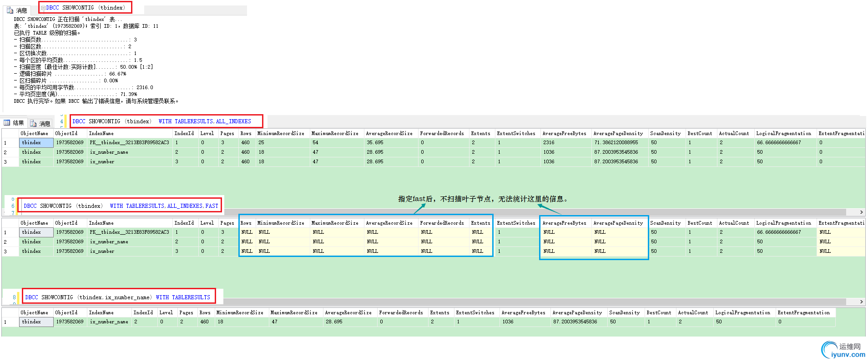Screen dimensions: 868x362
Task: Click the highlighted tbindex cell in first grid row 1
Action: coord(36,142)
